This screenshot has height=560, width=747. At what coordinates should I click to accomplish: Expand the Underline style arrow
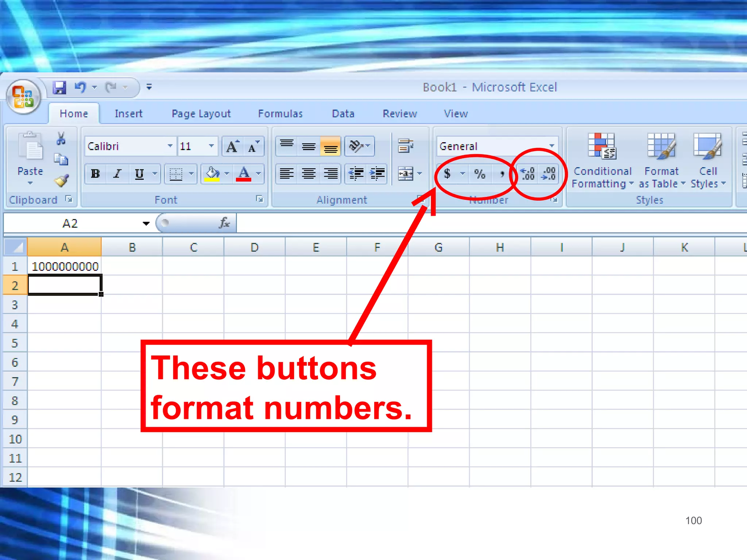(155, 174)
